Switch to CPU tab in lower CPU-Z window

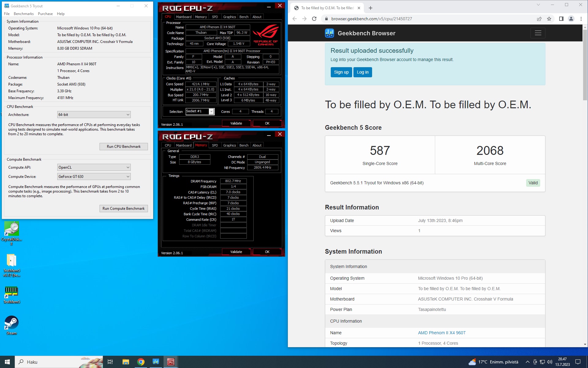pyautogui.click(x=168, y=145)
